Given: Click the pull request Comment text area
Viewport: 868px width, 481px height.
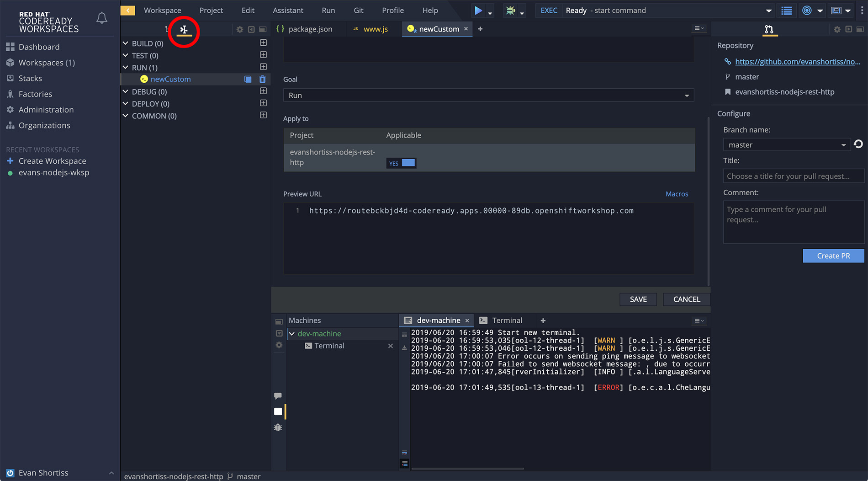Looking at the screenshot, I should pyautogui.click(x=794, y=222).
